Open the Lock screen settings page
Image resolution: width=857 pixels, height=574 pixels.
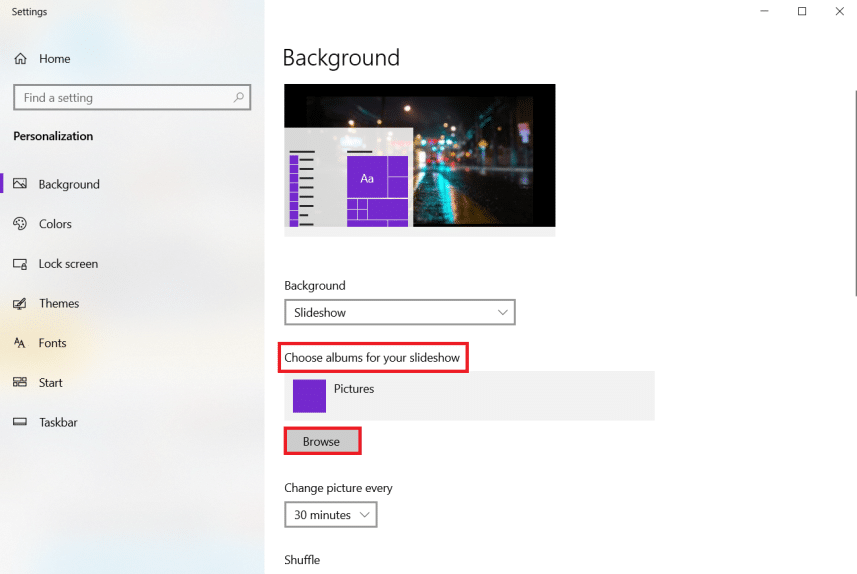coord(68,264)
